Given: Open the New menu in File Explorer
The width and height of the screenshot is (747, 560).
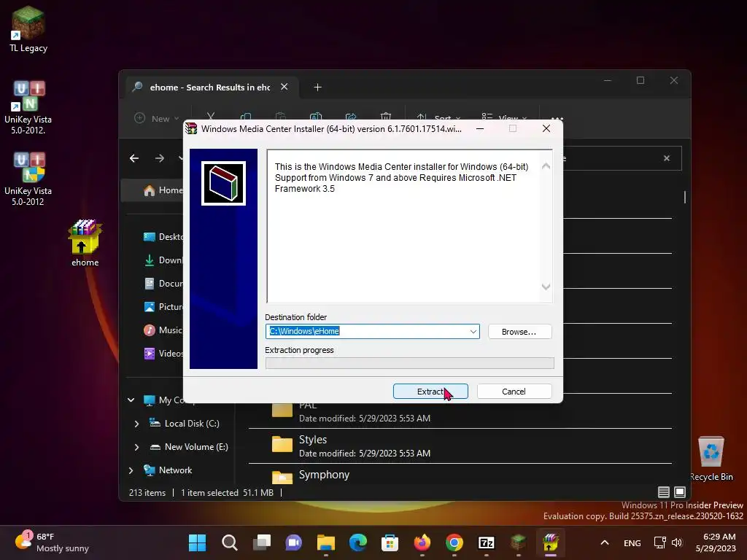Looking at the screenshot, I should click(x=157, y=119).
